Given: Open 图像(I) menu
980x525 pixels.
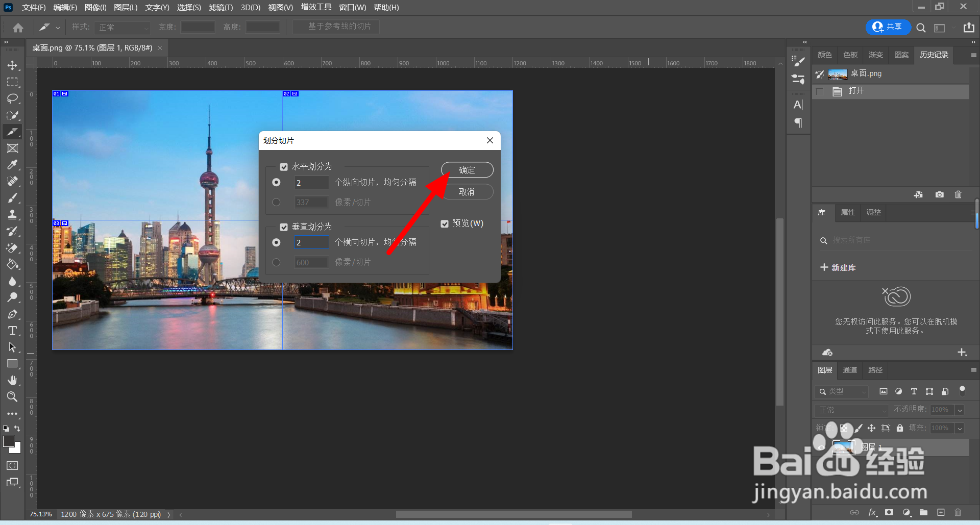Looking at the screenshot, I should click(95, 7).
